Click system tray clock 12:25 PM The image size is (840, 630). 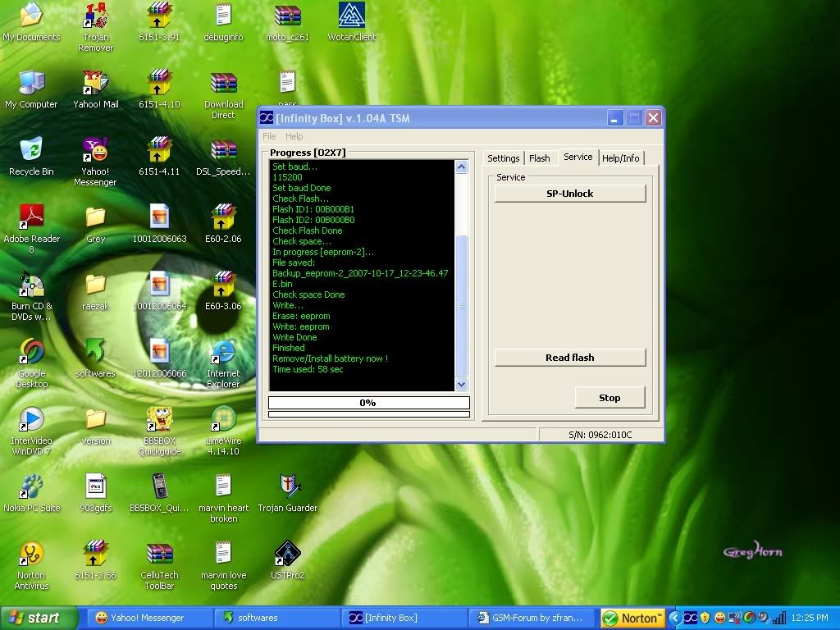coord(810,618)
